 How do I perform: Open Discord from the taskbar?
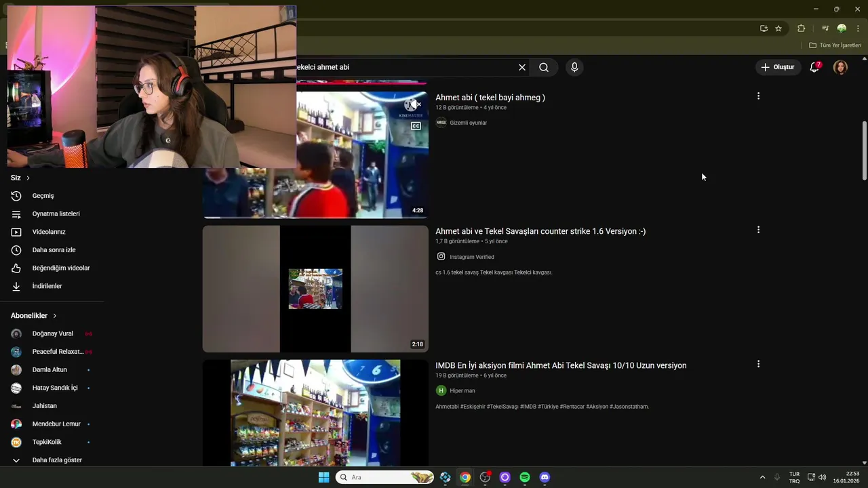(545, 477)
